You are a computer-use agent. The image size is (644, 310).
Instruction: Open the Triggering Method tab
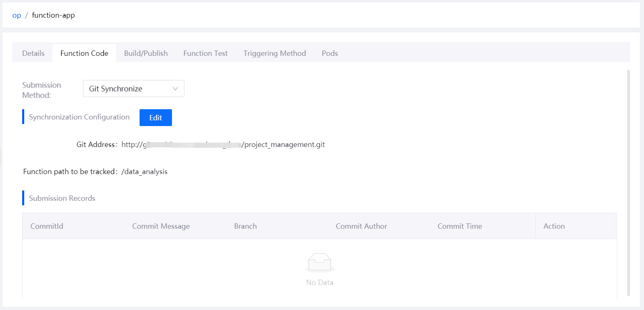pyautogui.click(x=275, y=53)
